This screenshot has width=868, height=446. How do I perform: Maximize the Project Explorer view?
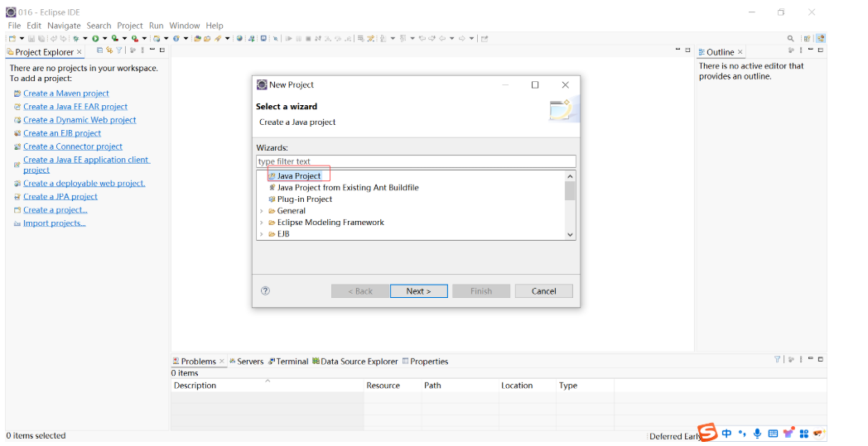162,50
